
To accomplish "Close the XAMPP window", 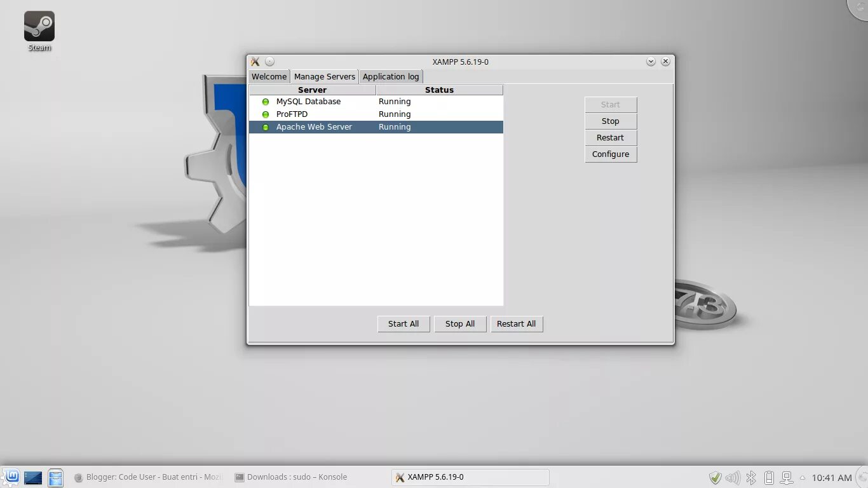I will click(665, 62).
